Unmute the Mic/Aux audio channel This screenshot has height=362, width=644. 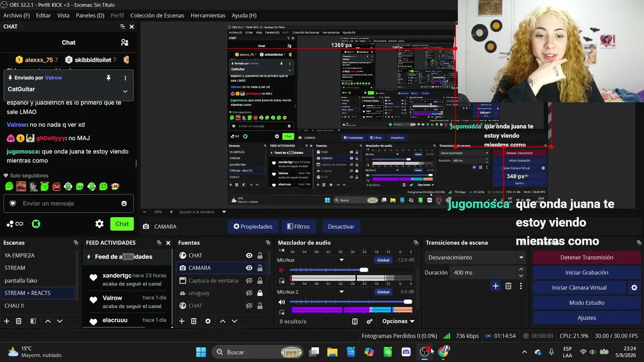[282, 270]
